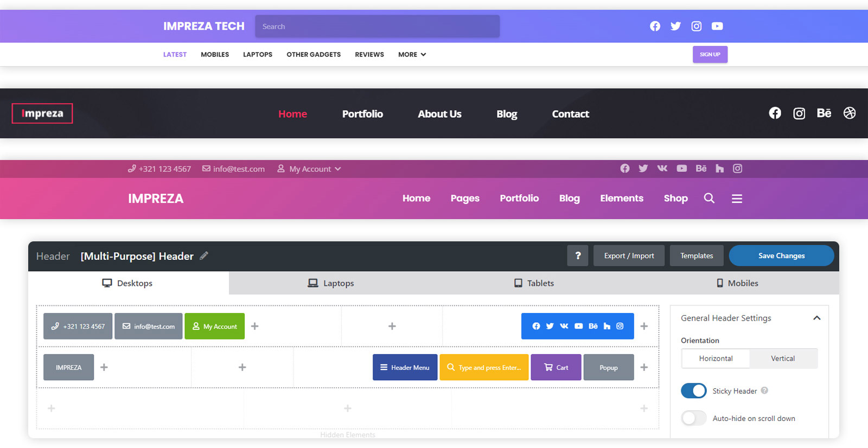Click the Search field in Impreza Tech header
Screen dimensions: 868x448
click(378, 26)
